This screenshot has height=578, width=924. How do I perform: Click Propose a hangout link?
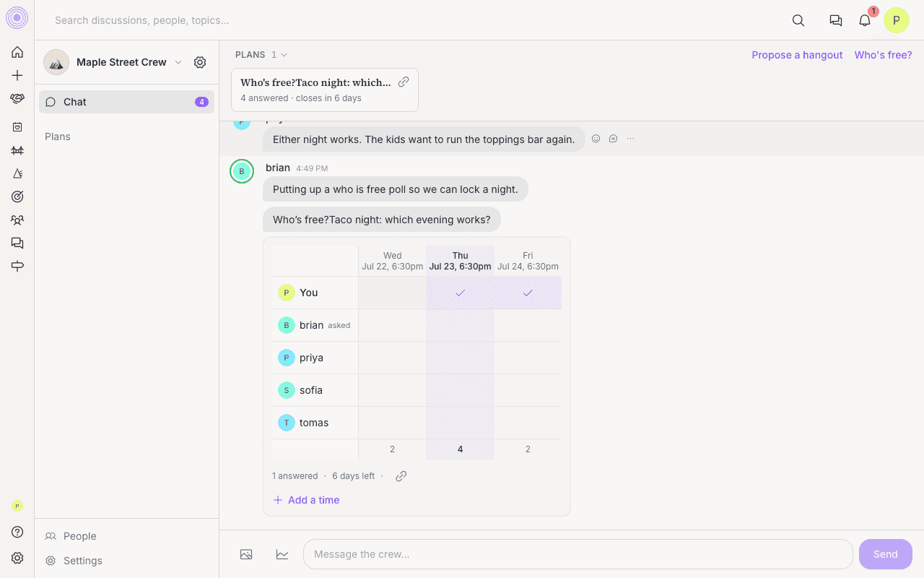(x=797, y=55)
